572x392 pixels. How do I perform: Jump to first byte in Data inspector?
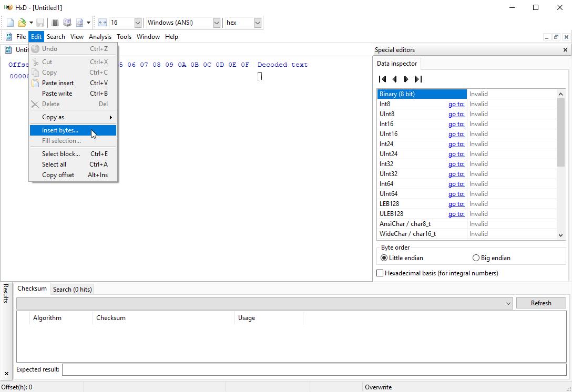pyautogui.click(x=383, y=79)
